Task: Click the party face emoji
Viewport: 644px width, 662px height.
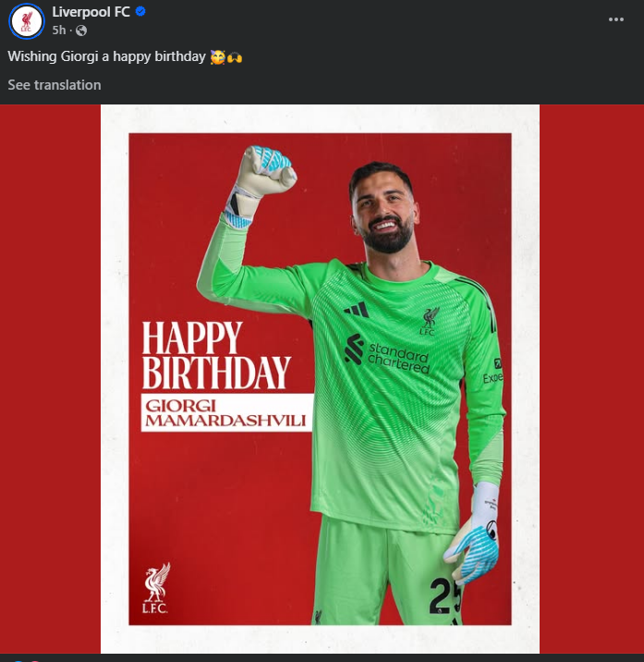Action: (x=217, y=57)
